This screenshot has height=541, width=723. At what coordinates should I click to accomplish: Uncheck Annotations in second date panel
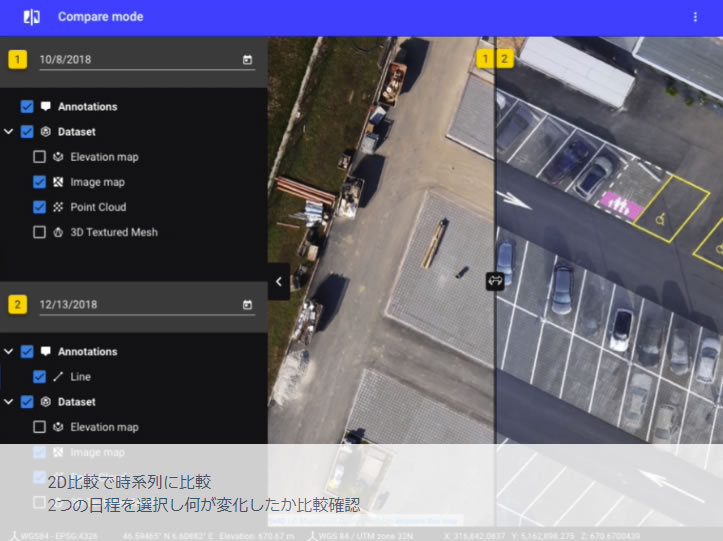pos(27,351)
